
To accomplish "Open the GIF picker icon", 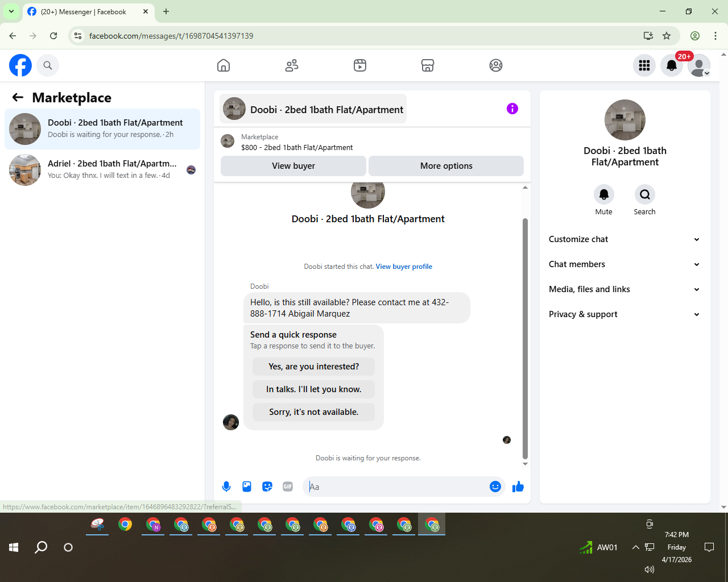I will coord(288,487).
